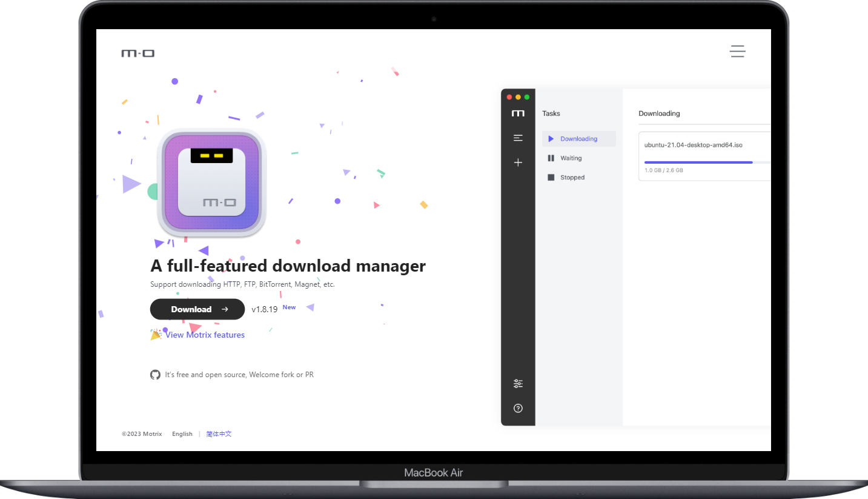The height and width of the screenshot is (499, 868).
Task: Open the preferences sliders icon in the sidebar
Action: (518, 384)
